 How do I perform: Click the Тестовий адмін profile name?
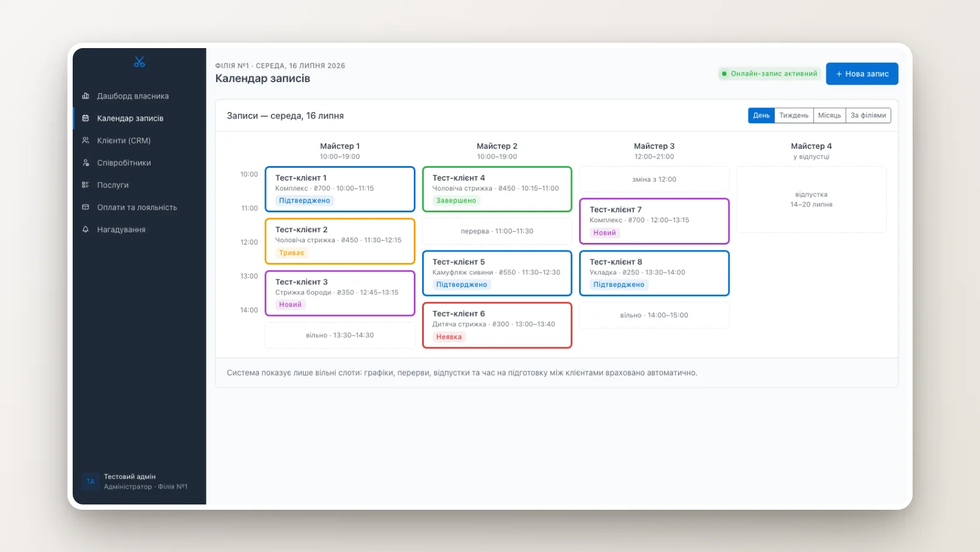[x=130, y=477]
